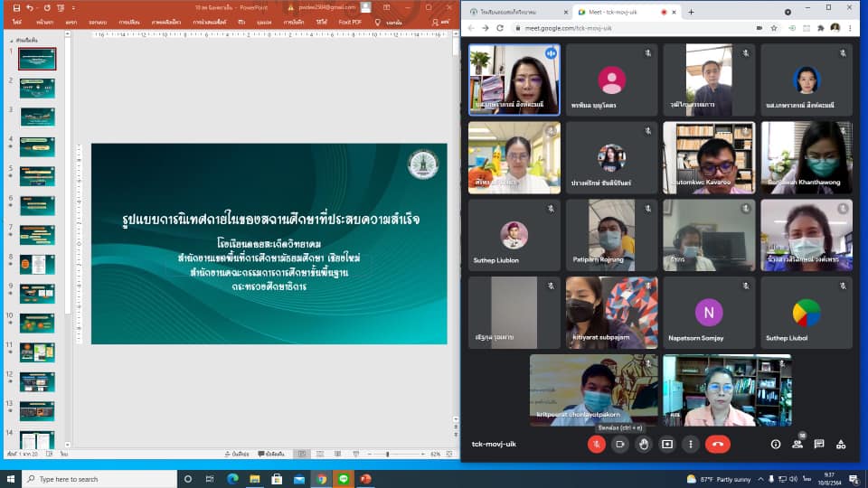The width and height of the screenshot is (868, 488).
Task: Open LINE from the Windows taskbar
Action: click(x=344, y=479)
